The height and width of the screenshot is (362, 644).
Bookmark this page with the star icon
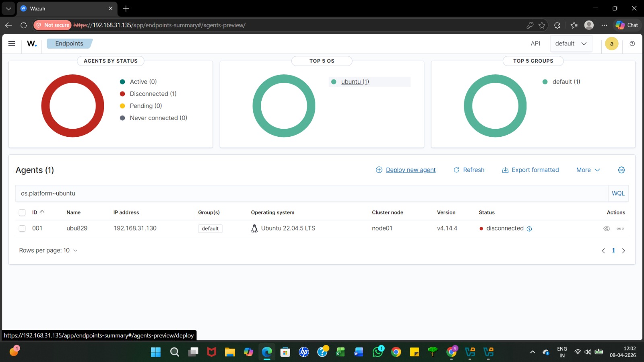coord(542,25)
